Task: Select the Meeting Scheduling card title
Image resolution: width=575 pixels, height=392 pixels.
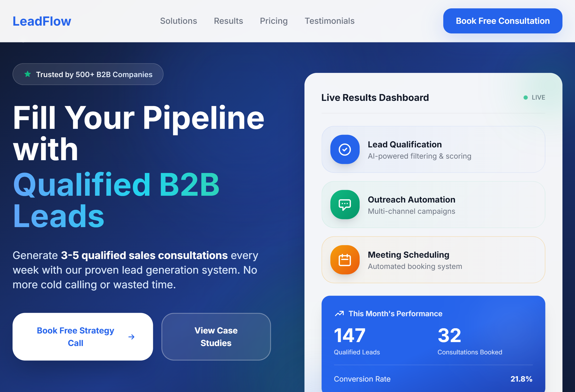Action: pos(408,255)
